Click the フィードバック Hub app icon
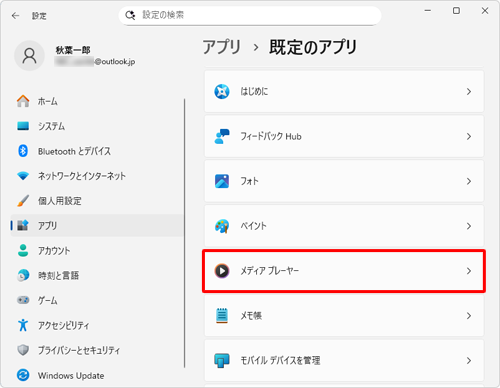Screen dimensions: 500x388 point(222,136)
